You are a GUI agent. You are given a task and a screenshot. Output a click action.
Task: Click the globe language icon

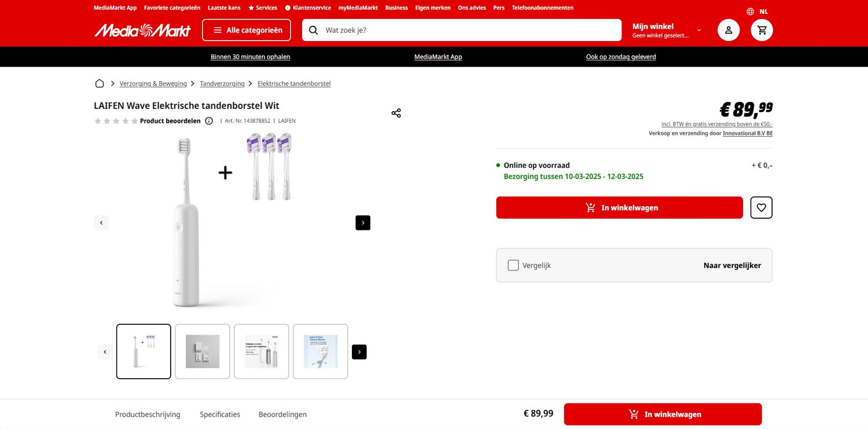[751, 12]
